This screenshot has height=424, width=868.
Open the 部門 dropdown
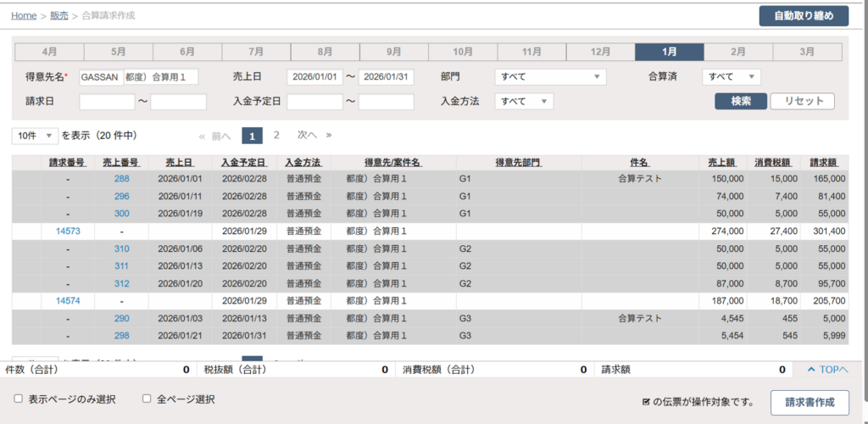pos(550,77)
